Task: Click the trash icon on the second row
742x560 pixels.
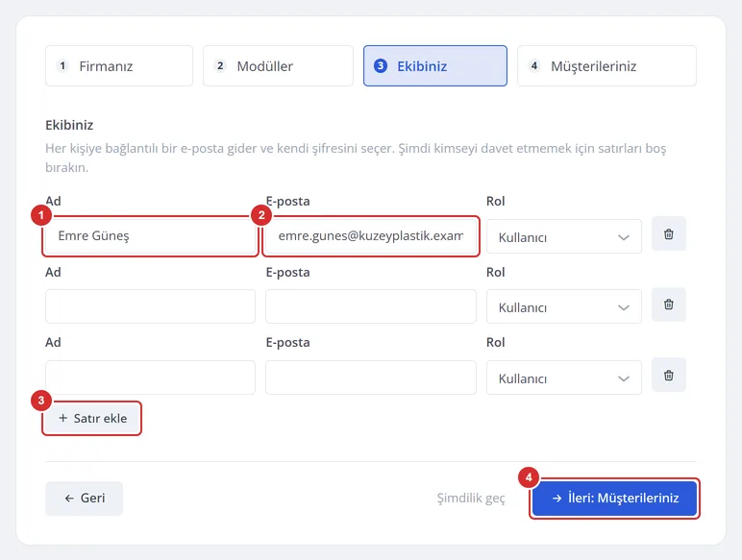Action: 668,304
